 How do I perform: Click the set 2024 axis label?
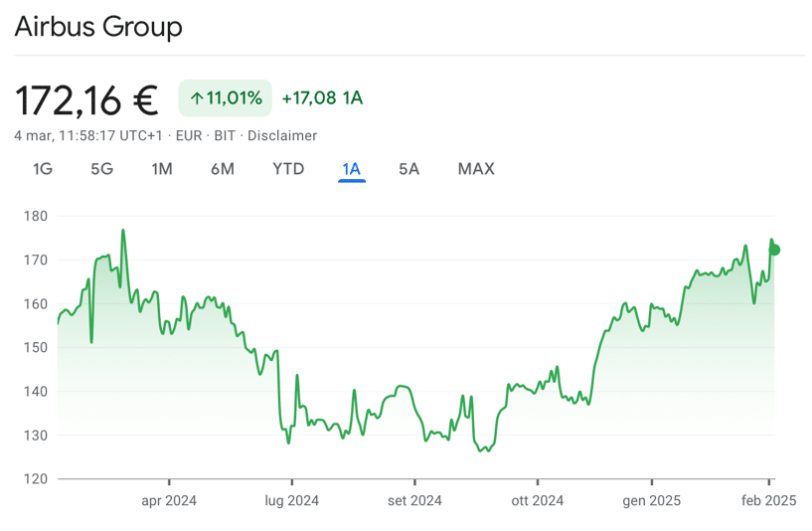pos(414,501)
